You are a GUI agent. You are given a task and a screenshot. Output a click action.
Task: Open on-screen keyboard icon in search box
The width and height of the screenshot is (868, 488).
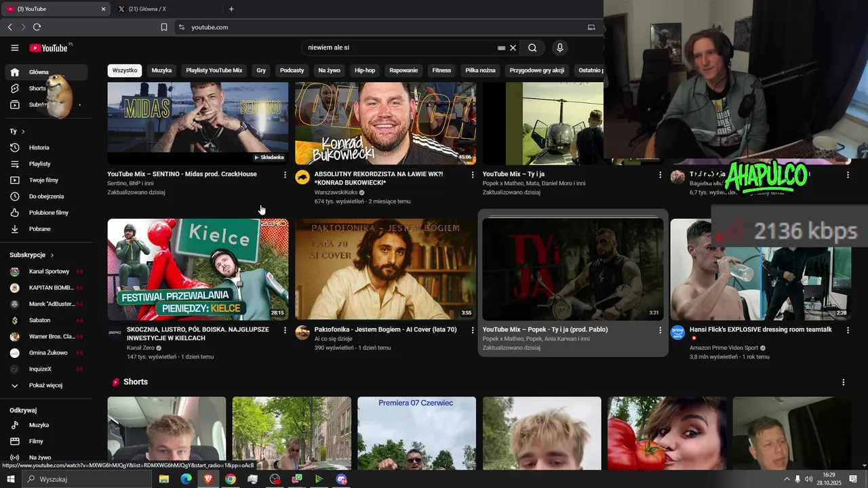[x=501, y=48]
